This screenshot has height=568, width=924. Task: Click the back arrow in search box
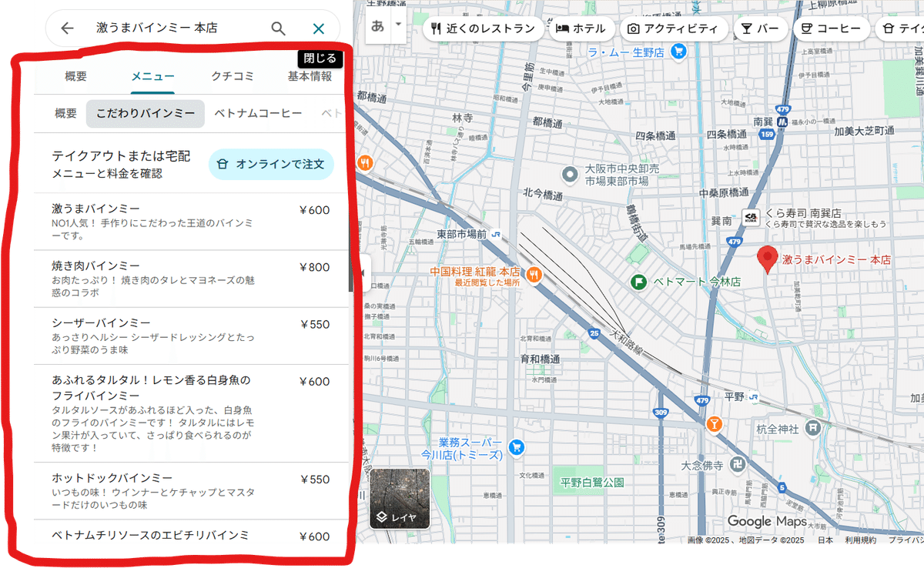coord(68,28)
